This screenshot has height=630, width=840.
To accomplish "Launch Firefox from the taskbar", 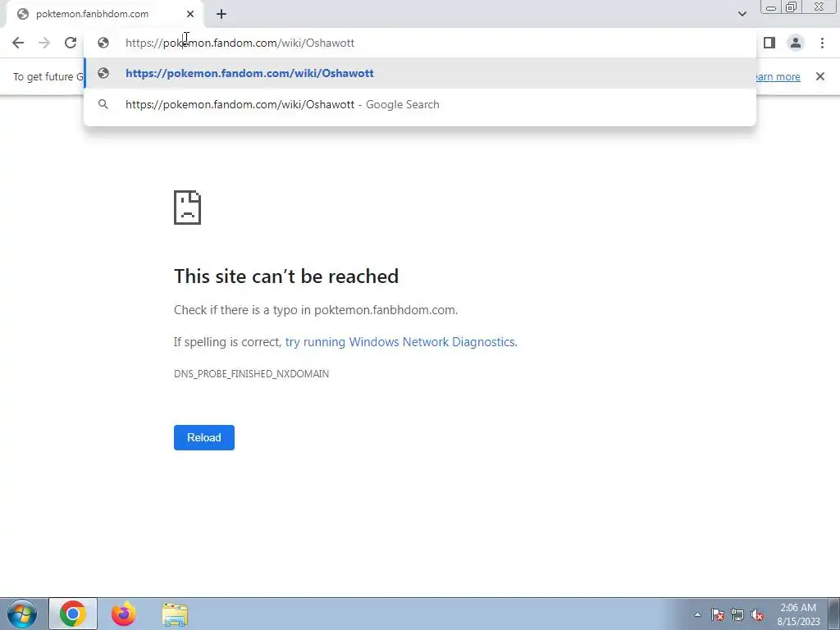I will coord(124,614).
